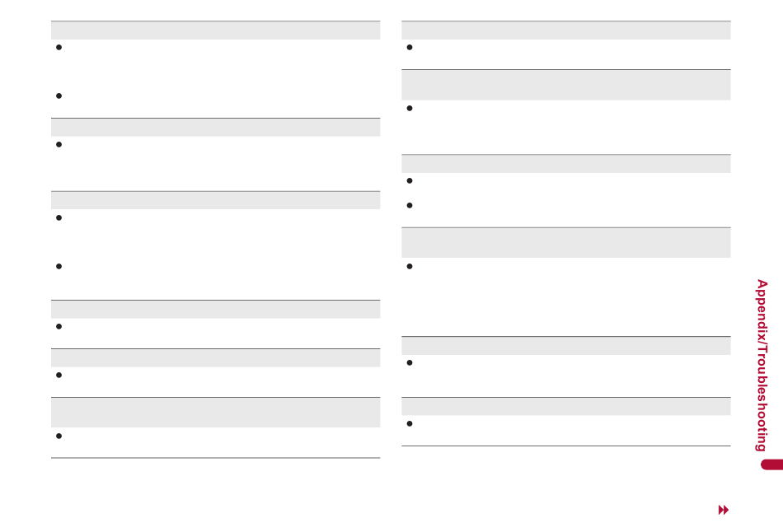The height and width of the screenshot is (532, 783).
Task: Select the tall second gray header in right column
Action: click(565, 86)
